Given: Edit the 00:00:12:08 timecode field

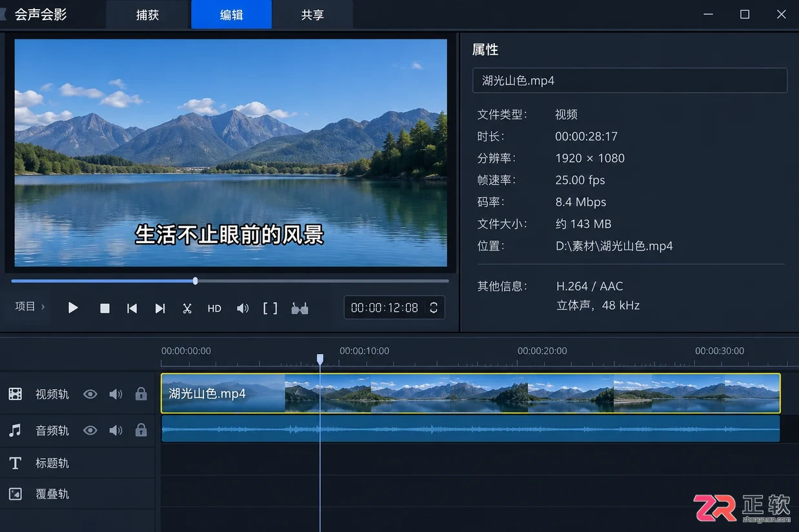Looking at the screenshot, I should coord(385,308).
